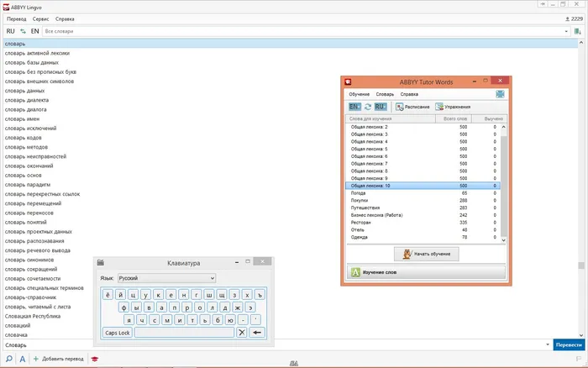This screenshot has height=368, width=588.
Task: Select Общая лексика: 2 row
Action: click(423, 127)
